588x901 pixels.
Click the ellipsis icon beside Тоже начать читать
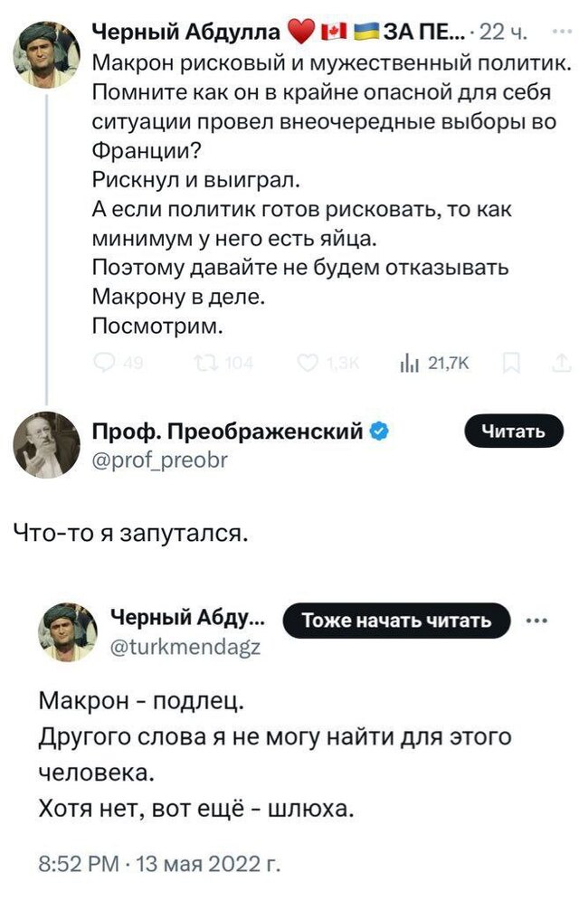coord(536,621)
